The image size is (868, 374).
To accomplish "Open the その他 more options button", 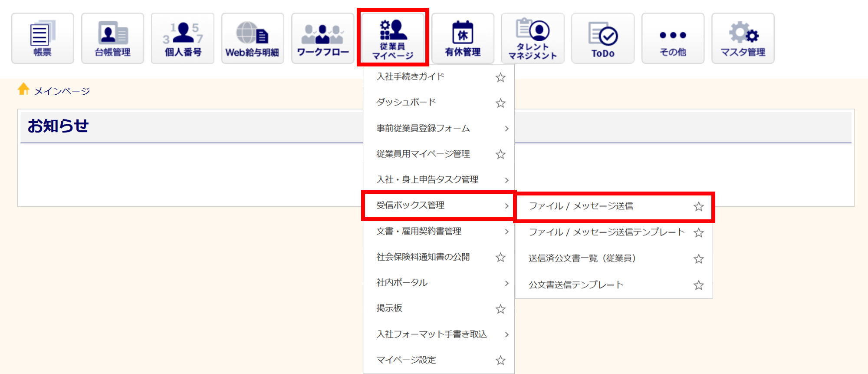I will coord(673,38).
